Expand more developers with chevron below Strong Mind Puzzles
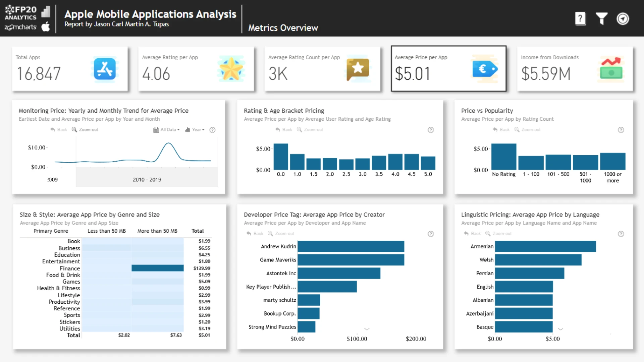Viewport: 644px width, 362px height. pyautogui.click(x=367, y=329)
